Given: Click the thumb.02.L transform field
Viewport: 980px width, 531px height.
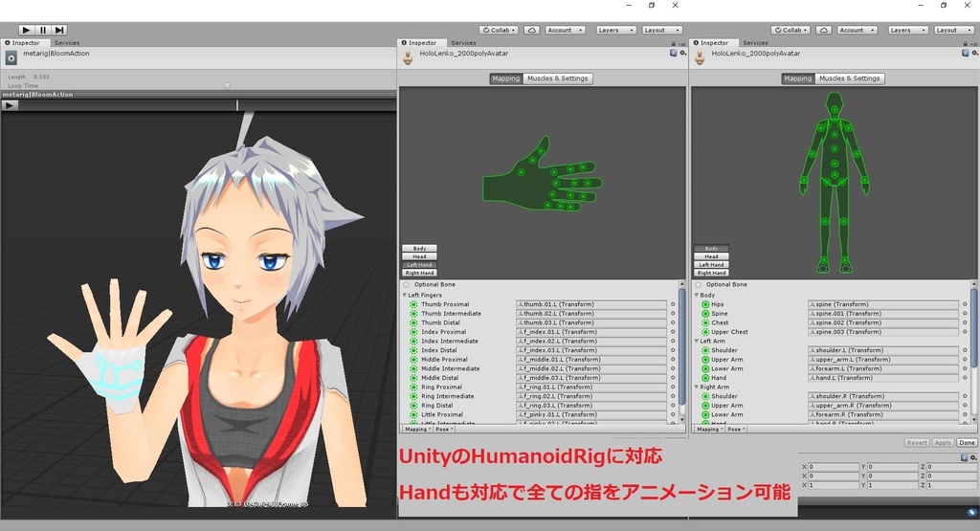Looking at the screenshot, I should coord(591,314).
